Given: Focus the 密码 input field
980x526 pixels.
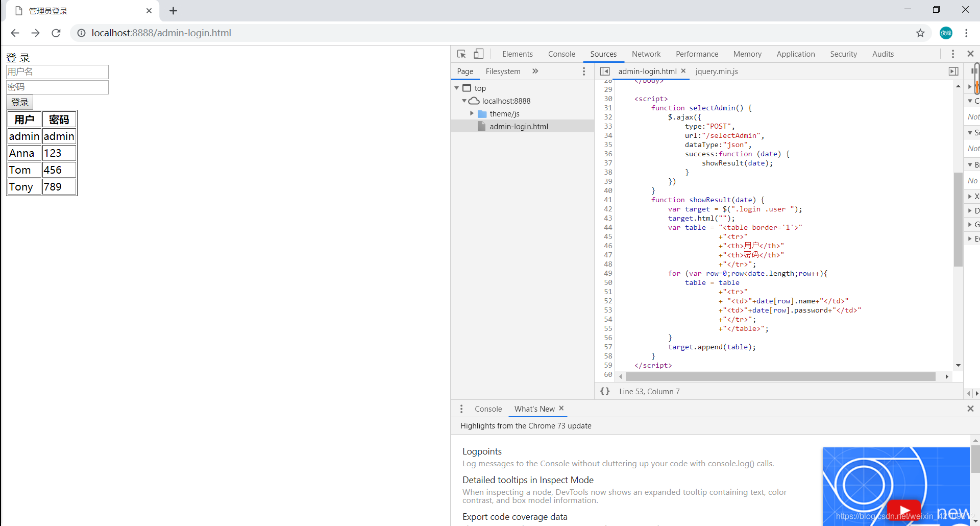Looking at the screenshot, I should click(x=57, y=87).
